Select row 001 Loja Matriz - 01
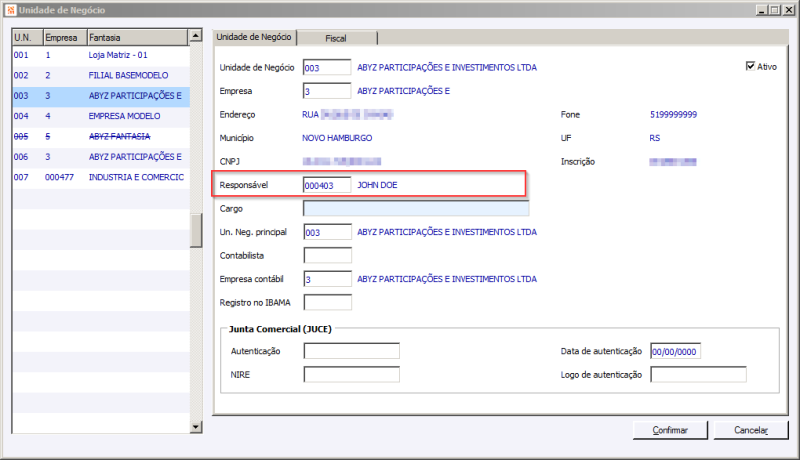This screenshot has width=800, height=460. (x=101, y=55)
